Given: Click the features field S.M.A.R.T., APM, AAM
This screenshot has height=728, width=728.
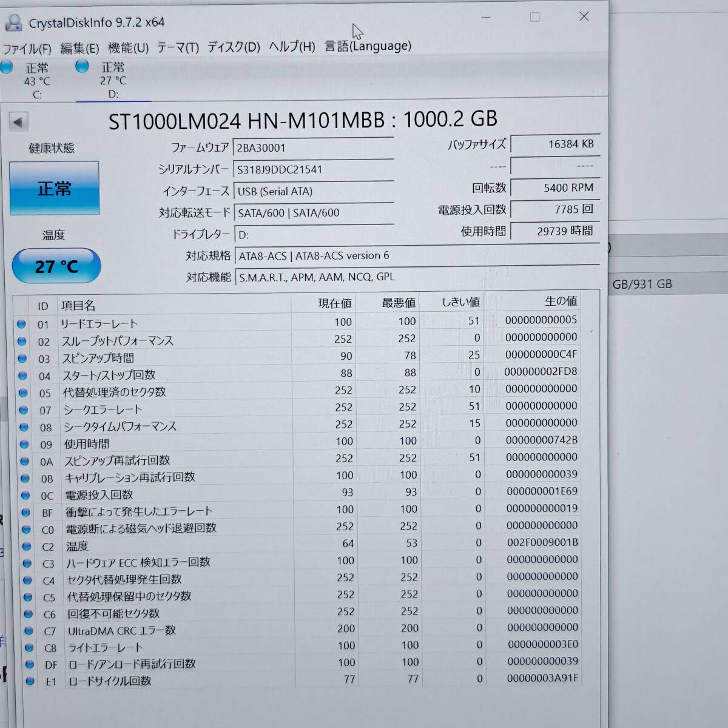Looking at the screenshot, I should [x=417, y=277].
